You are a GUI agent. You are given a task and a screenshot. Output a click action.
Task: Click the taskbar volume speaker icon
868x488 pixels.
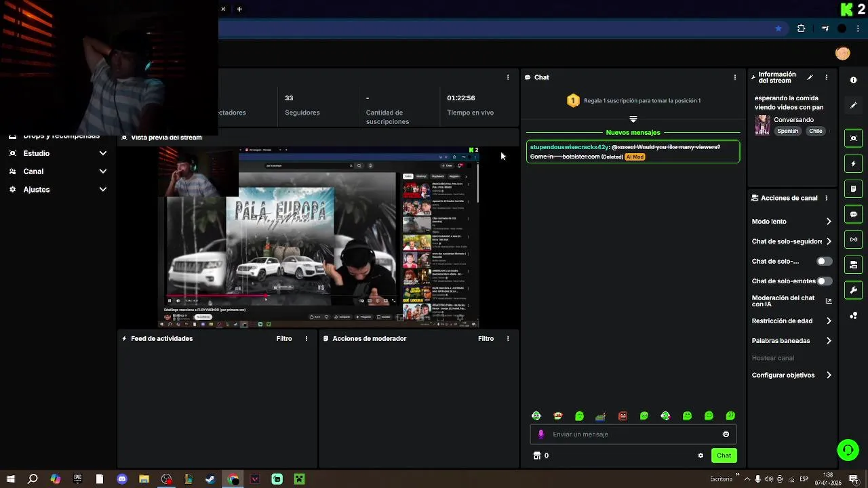pyautogui.click(x=769, y=479)
